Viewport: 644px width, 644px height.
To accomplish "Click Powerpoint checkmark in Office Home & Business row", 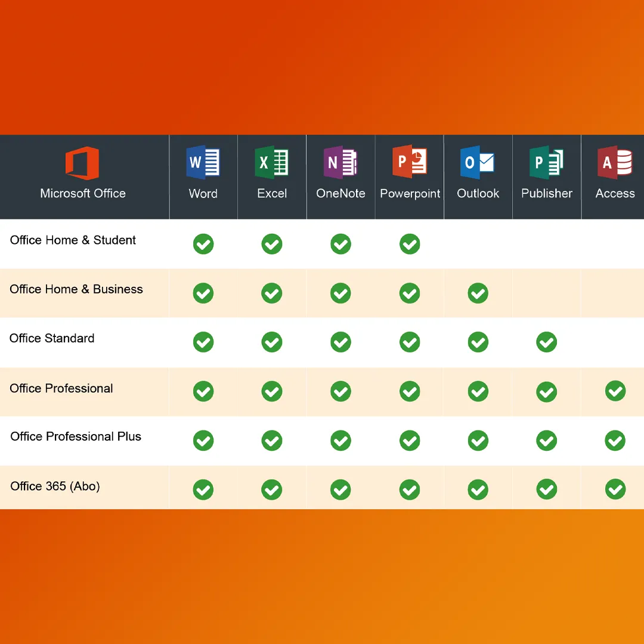I will (410, 293).
